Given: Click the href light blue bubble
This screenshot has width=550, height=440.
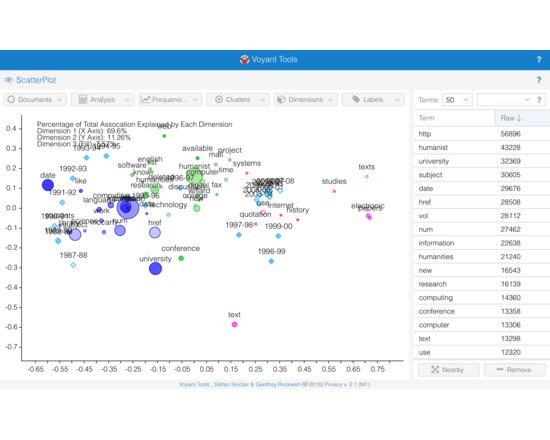Looking at the screenshot, I should point(155,233).
